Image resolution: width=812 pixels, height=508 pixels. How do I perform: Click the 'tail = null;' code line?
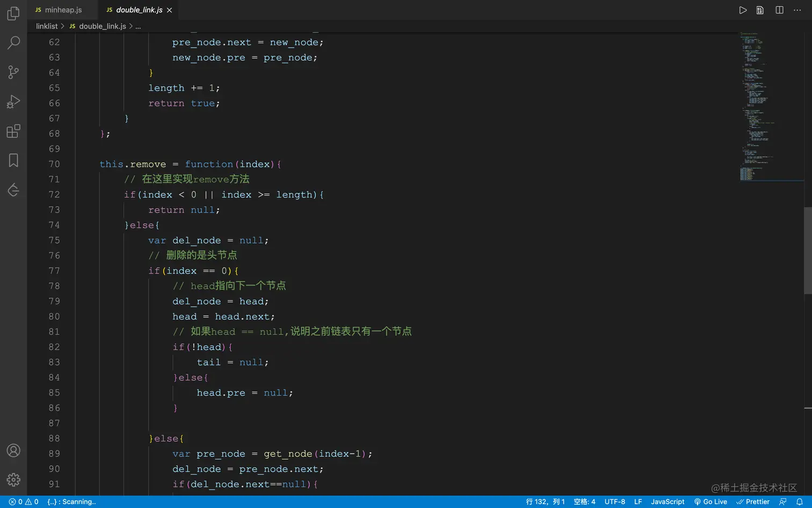point(233,362)
